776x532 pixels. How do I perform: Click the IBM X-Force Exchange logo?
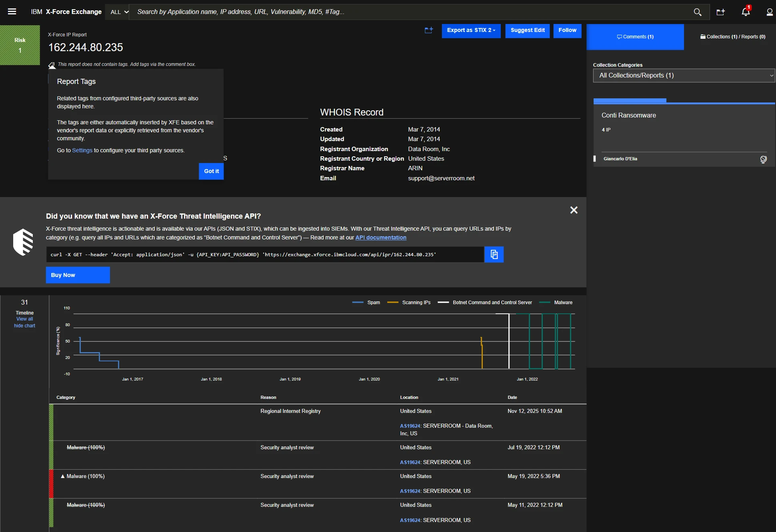tap(66, 12)
